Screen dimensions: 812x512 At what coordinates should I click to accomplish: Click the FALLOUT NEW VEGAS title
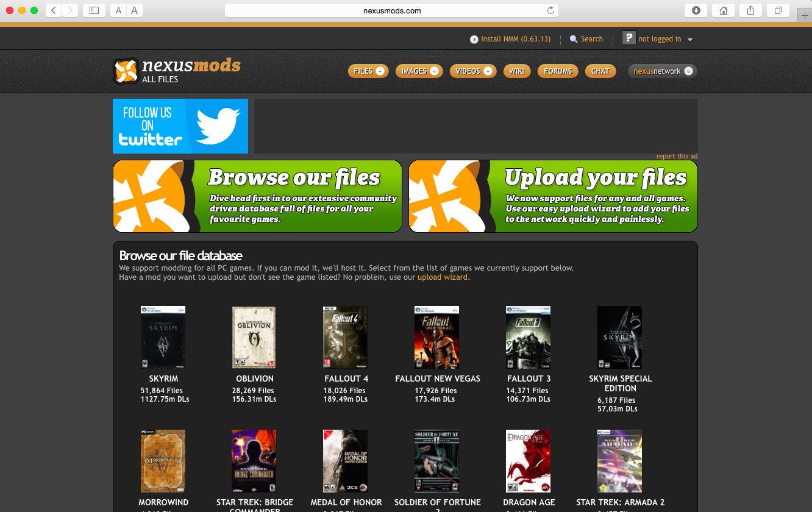(x=438, y=379)
